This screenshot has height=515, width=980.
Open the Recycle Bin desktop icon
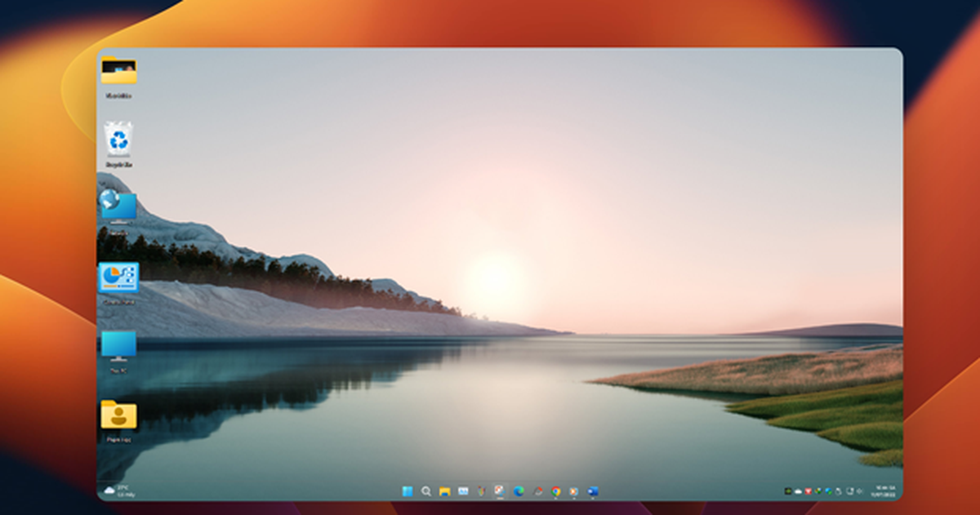point(119,140)
